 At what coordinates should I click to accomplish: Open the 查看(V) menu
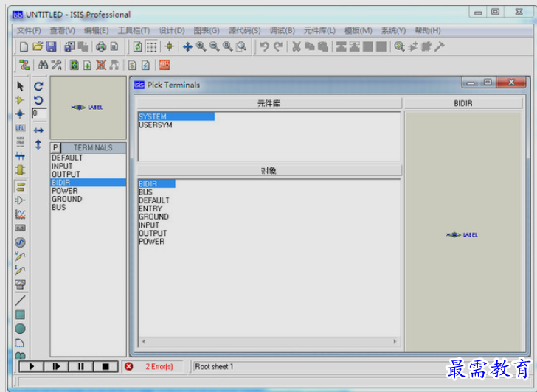(62, 31)
